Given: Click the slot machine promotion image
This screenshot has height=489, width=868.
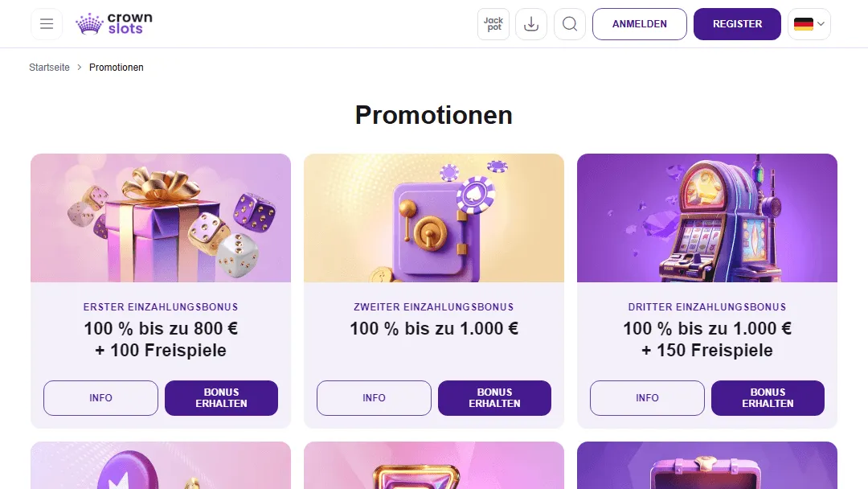Looking at the screenshot, I should (x=706, y=217).
